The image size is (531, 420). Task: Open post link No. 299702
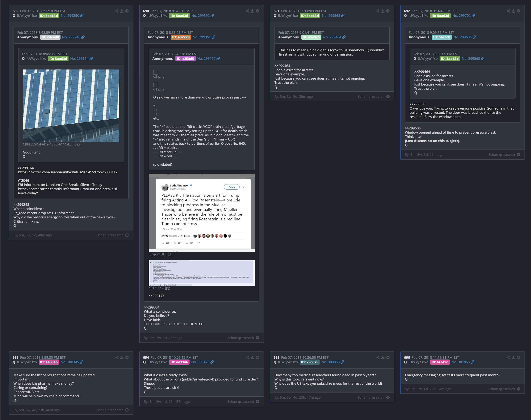pos(462,15)
